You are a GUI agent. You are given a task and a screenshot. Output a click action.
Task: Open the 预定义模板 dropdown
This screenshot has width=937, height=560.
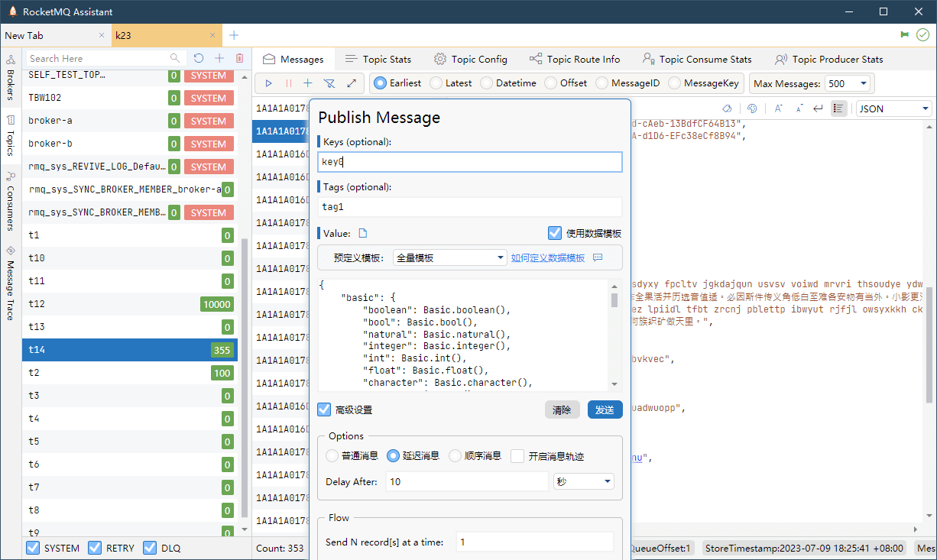point(449,257)
